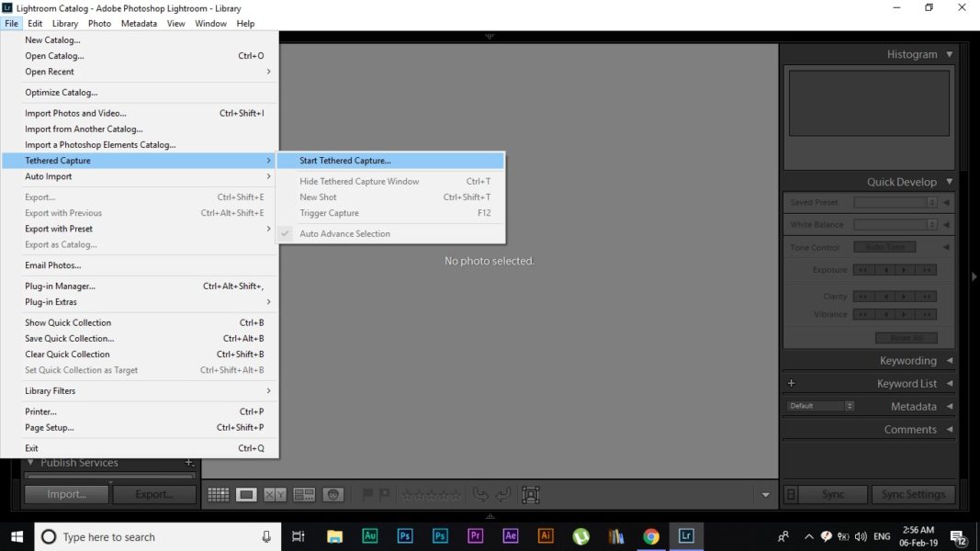The width and height of the screenshot is (980, 551).
Task: Expand the Keyword List panel
Action: (950, 384)
